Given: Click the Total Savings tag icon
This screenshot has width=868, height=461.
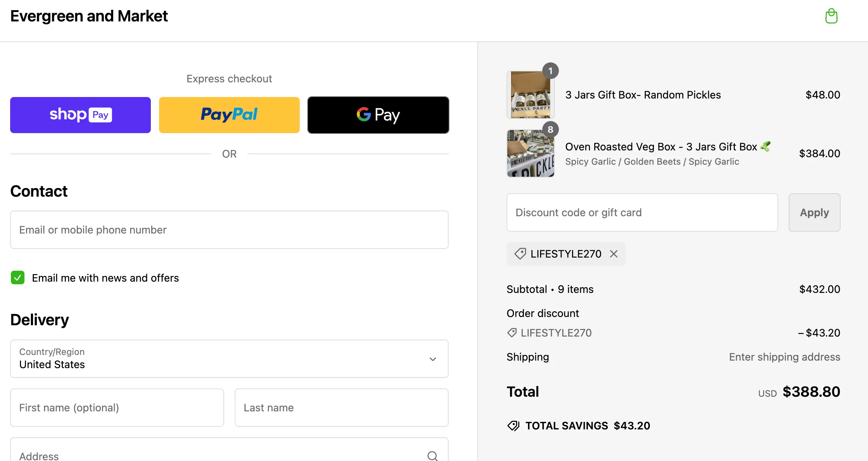Looking at the screenshot, I should coord(513,426).
